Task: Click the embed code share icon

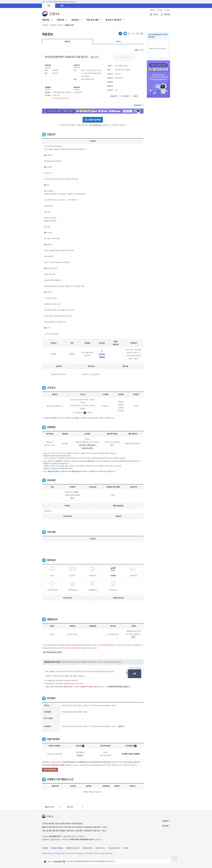Action: pyautogui.click(x=133, y=34)
